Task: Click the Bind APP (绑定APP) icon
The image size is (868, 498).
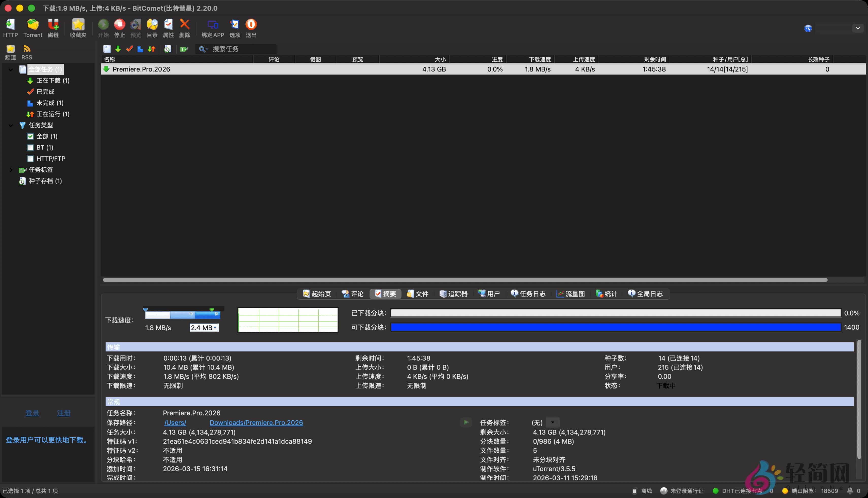Action: (212, 25)
